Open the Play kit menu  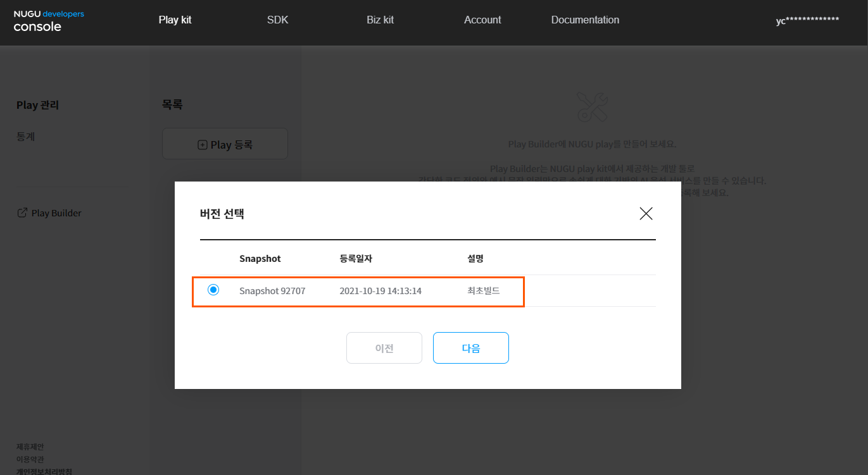[175, 20]
